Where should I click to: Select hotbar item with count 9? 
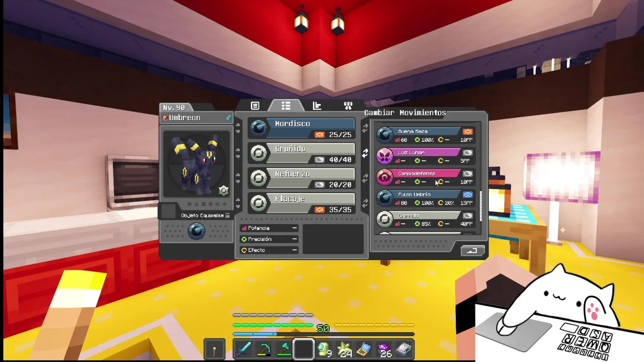point(324,349)
